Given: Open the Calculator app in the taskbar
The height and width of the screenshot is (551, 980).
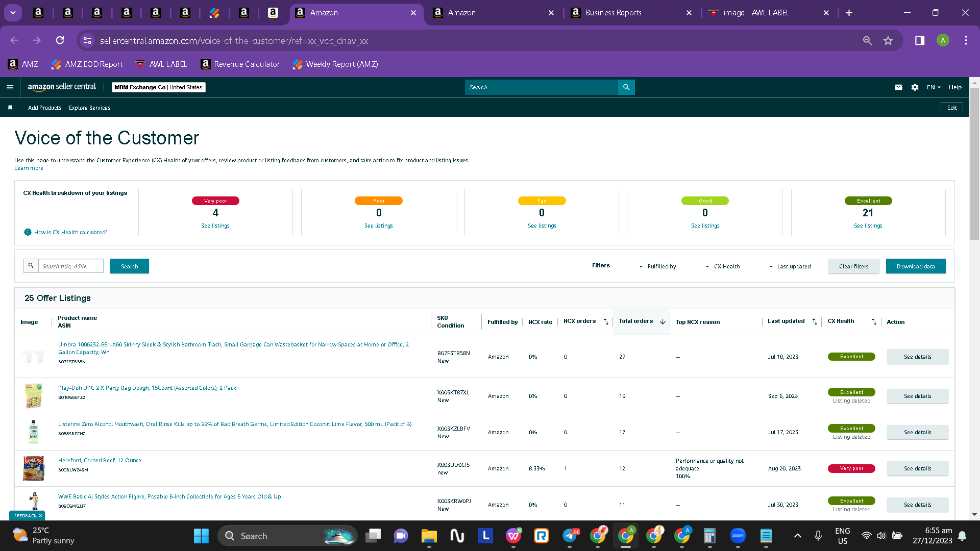Looking at the screenshot, I should pyautogui.click(x=709, y=536).
